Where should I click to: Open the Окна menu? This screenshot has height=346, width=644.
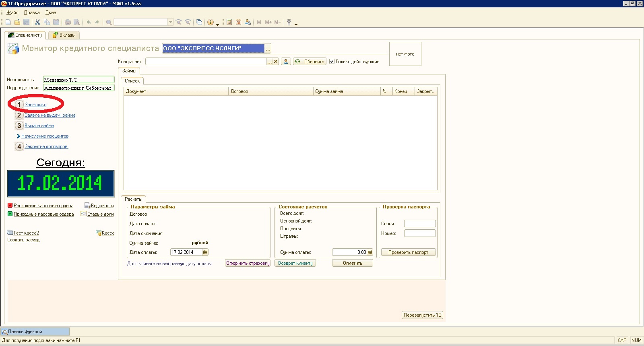coord(51,12)
